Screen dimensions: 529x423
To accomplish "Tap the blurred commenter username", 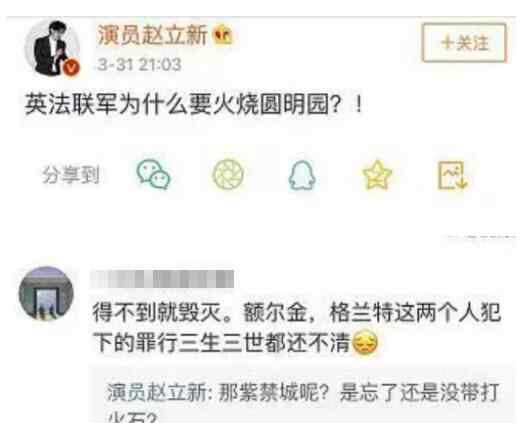I will coord(162,279).
